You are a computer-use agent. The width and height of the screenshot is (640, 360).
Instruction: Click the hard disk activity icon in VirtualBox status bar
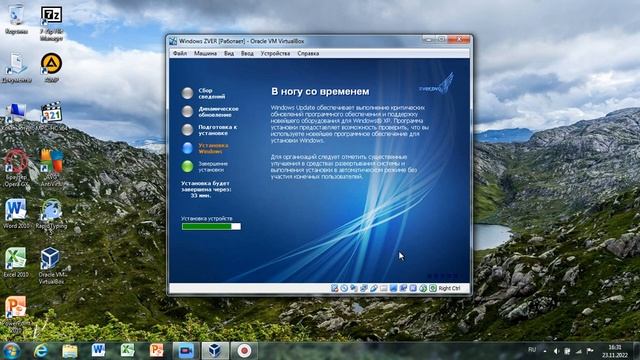pos(335,288)
